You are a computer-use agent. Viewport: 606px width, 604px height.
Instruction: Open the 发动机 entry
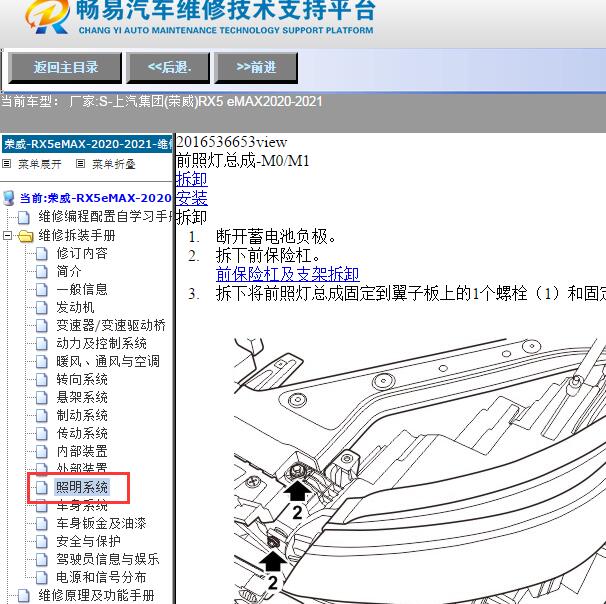75,308
